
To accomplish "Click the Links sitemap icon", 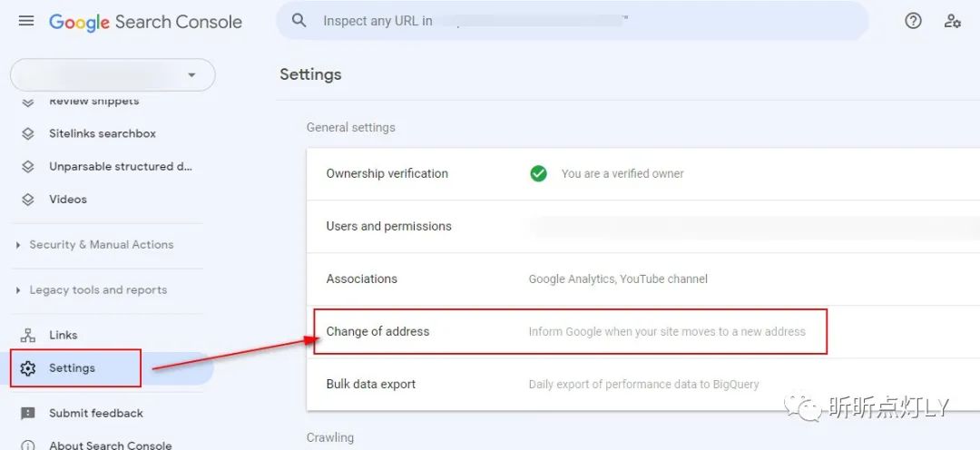I will (27, 336).
